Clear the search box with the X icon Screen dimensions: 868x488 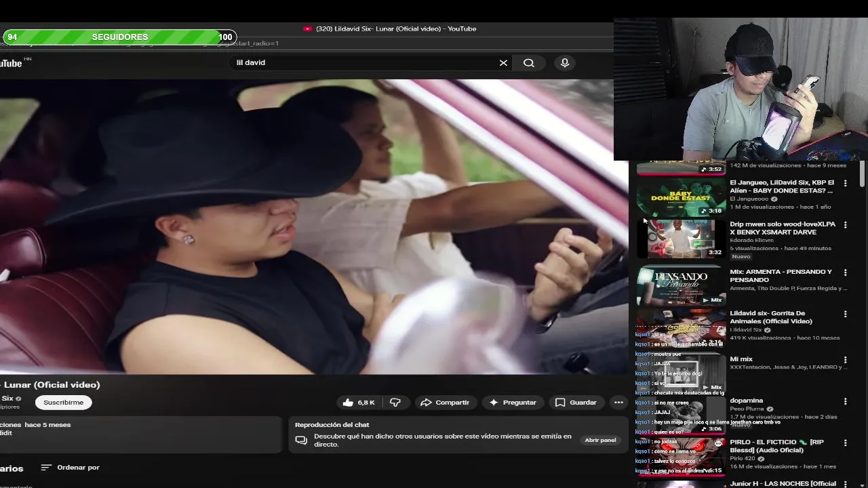click(x=503, y=63)
